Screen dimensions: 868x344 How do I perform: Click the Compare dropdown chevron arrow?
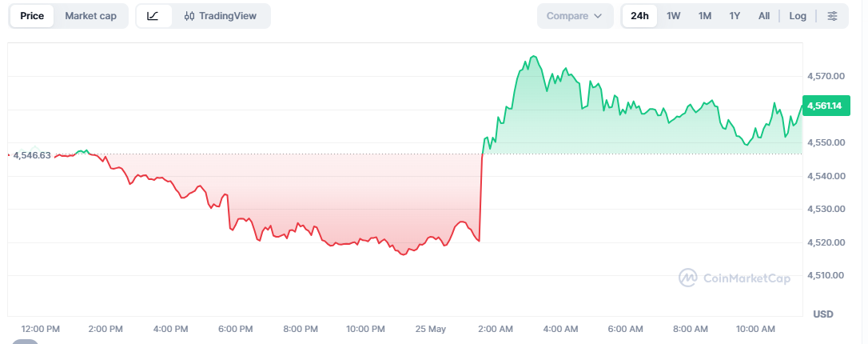(598, 16)
